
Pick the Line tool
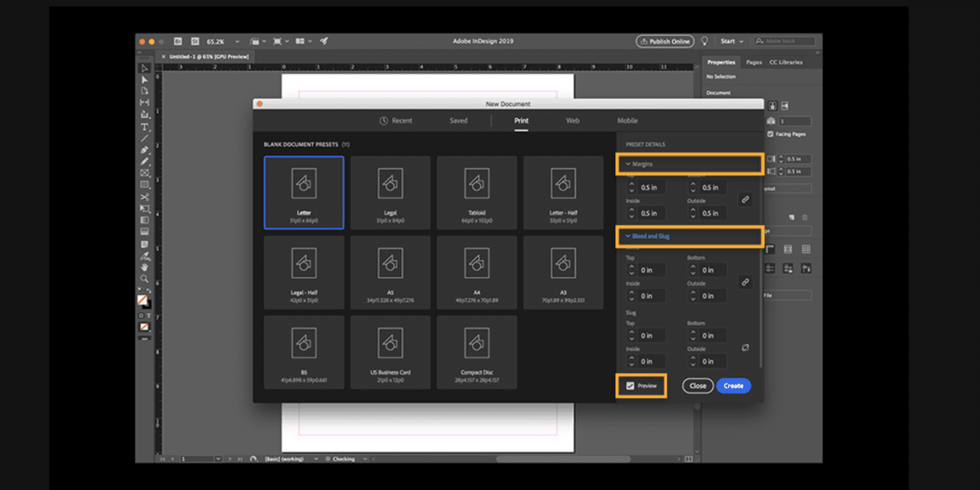tap(145, 138)
